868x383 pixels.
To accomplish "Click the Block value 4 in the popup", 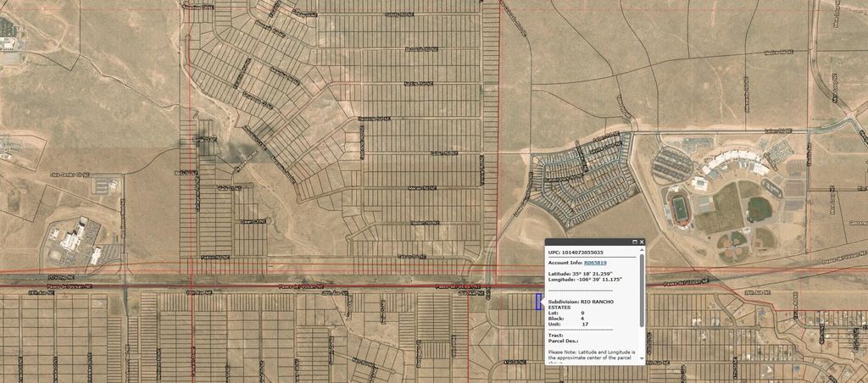I will [582, 319].
